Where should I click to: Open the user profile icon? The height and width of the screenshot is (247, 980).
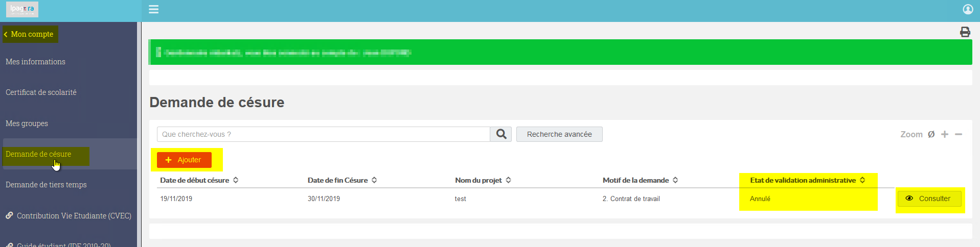tap(968, 9)
